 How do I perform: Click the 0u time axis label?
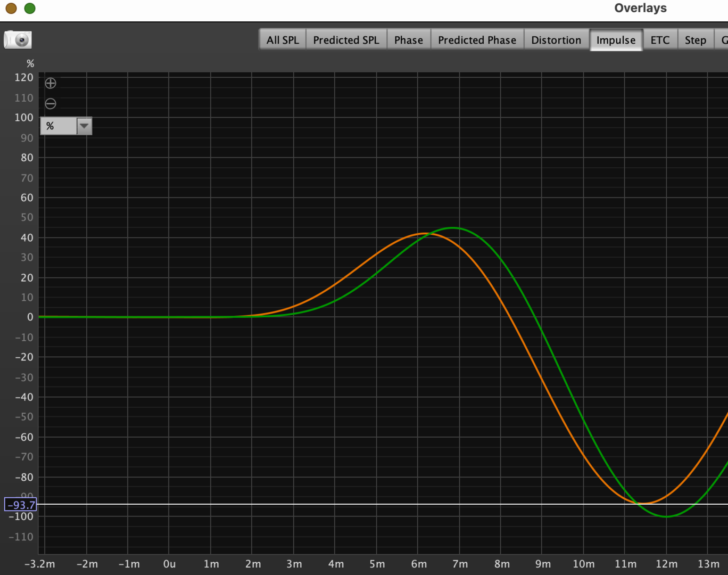pos(169,564)
